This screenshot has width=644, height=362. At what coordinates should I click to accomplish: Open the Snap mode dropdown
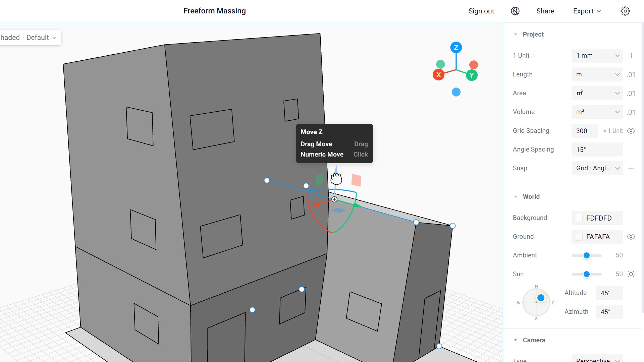click(x=597, y=168)
